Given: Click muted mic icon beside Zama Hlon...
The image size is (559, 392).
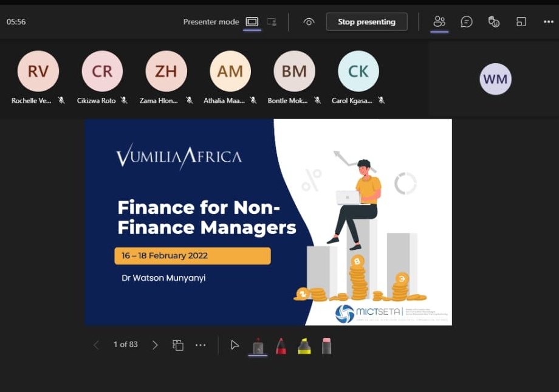Looking at the screenshot, I should click(190, 100).
